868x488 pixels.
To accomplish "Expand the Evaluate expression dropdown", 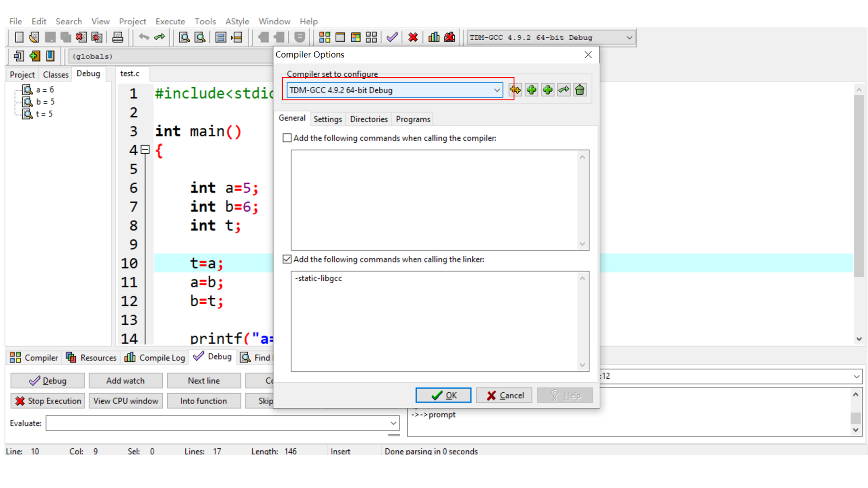I will pyautogui.click(x=393, y=423).
